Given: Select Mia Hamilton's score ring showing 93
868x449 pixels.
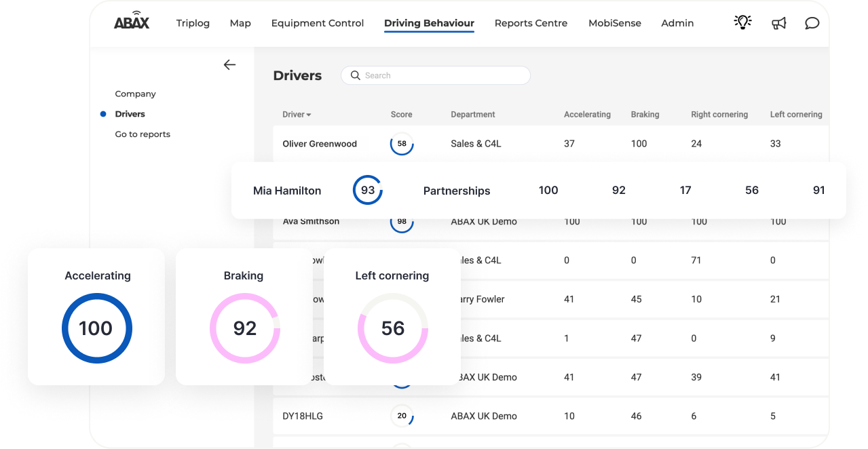Looking at the screenshot, I should pyautogui.click(x=367, y=190).
